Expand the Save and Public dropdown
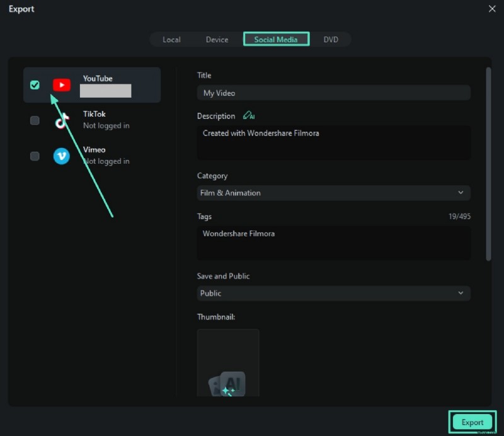This screenshot has height=436, width=504. pyautogui.click(x=333, y=293)
